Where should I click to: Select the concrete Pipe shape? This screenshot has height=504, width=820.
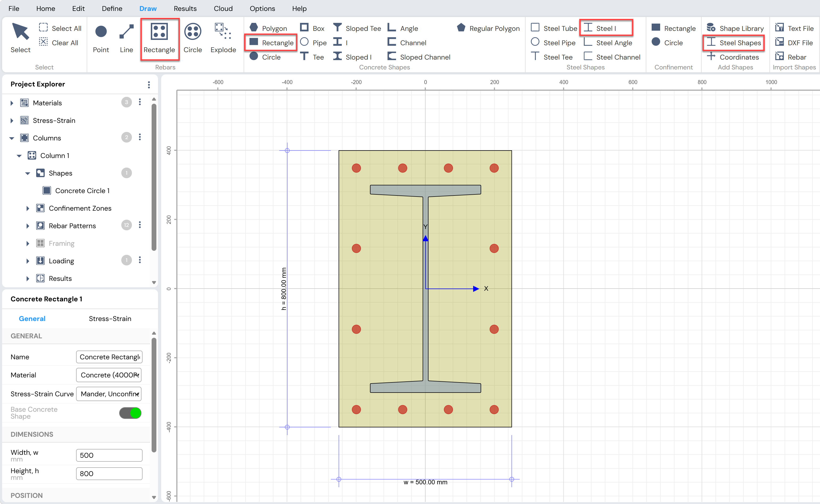pyautogui.click(x=313, y=43)
